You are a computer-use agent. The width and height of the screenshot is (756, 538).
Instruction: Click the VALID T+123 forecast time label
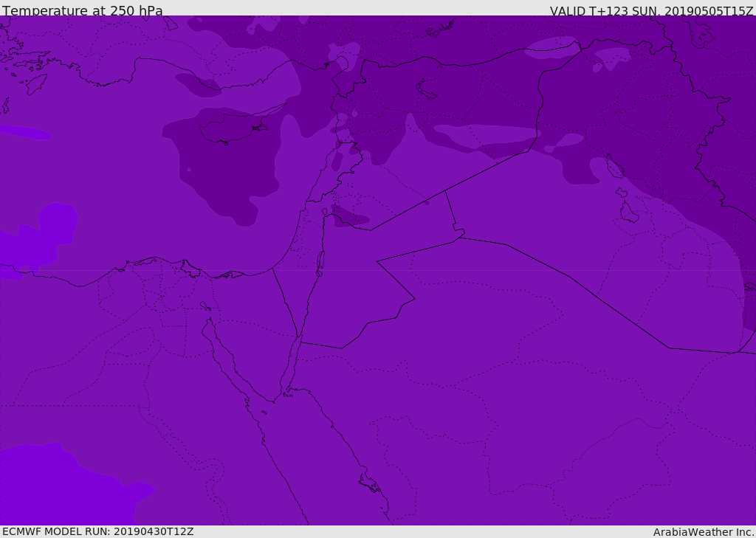pos(651,10)
